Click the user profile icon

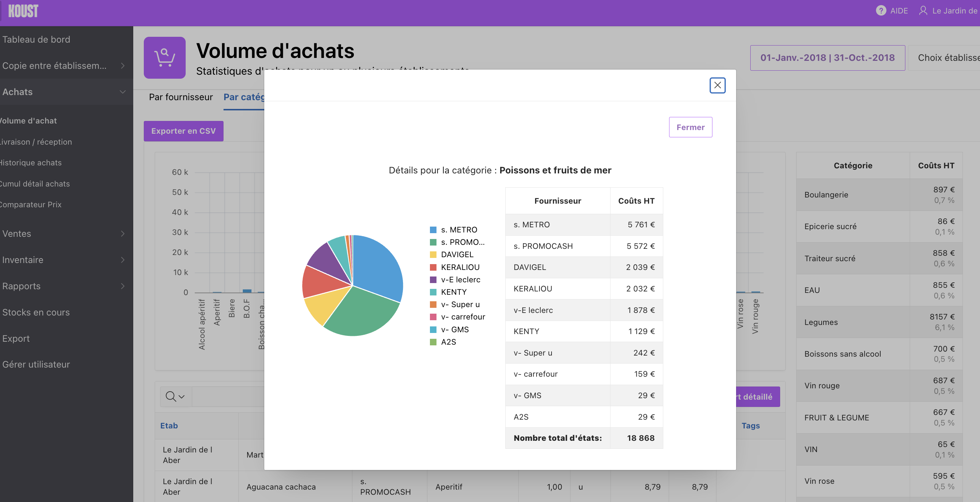click(923, 11)
